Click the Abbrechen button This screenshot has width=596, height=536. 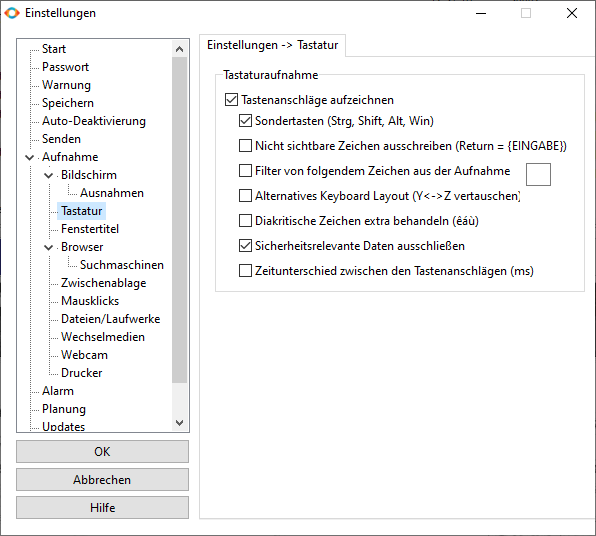pyautogui.click(x=102, y=480)
